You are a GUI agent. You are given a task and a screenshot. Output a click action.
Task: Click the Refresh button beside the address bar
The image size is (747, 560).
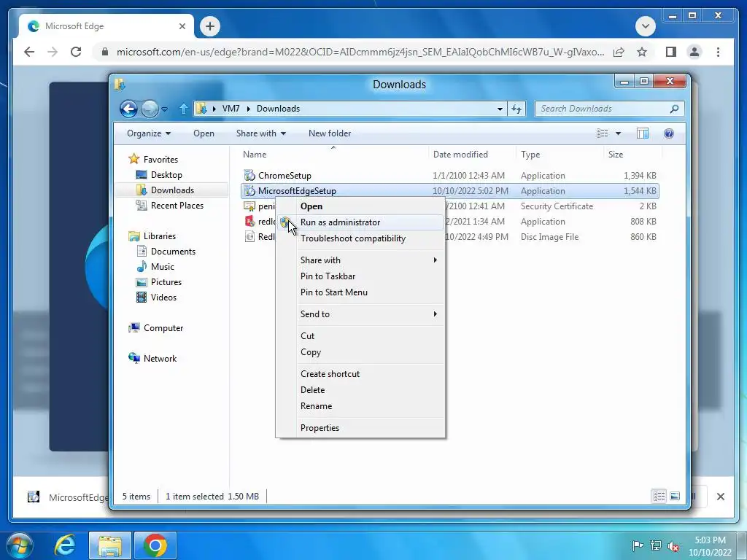click(516, 109)
